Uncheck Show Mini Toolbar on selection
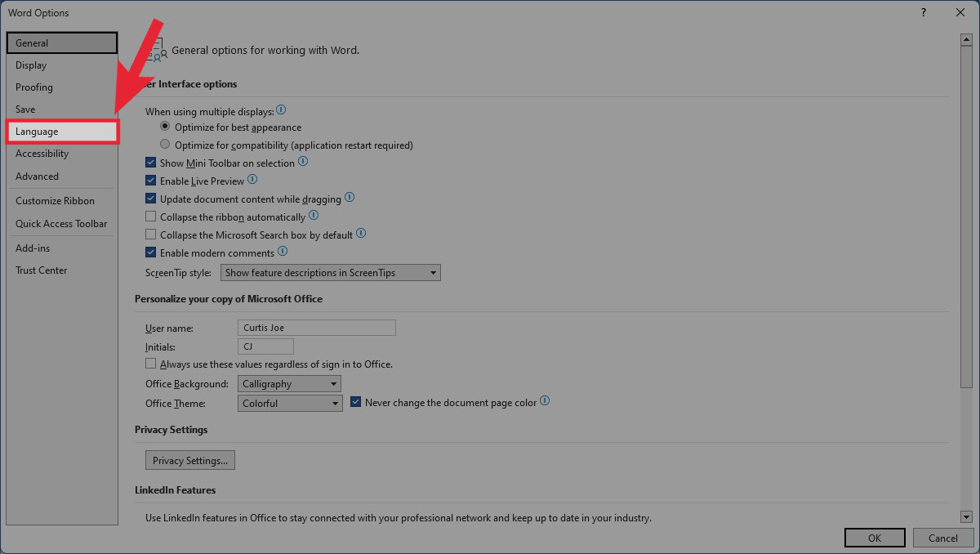Image resolution: width=980 pixels, height=554 pixels. [150, 163]
